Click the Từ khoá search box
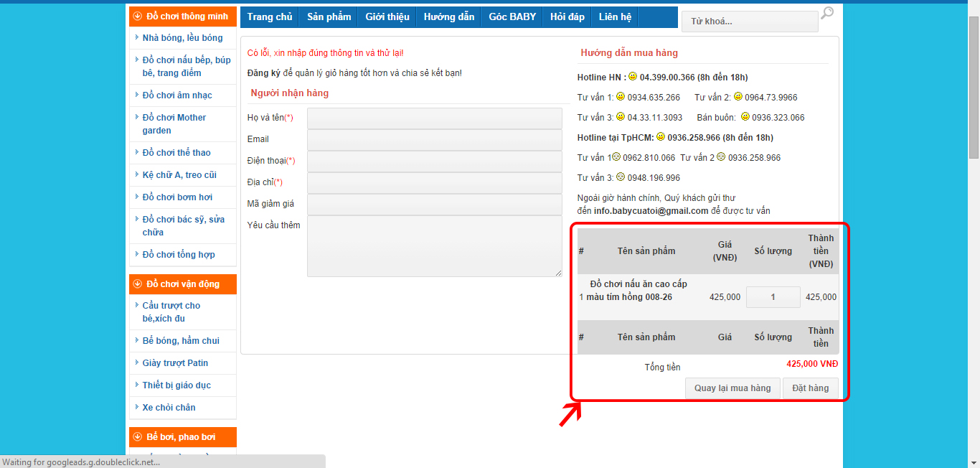Viewport: 980px width, 468px height. tap(750, 22)
